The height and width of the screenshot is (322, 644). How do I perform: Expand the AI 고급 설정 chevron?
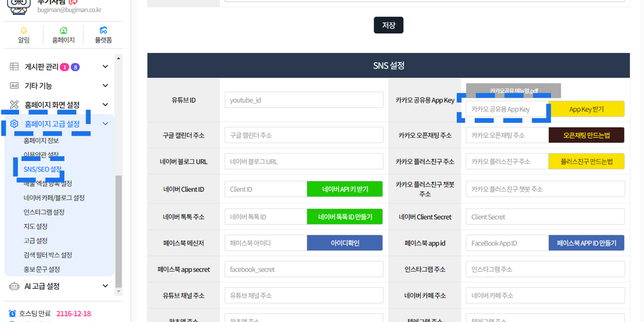coord(105,286)
